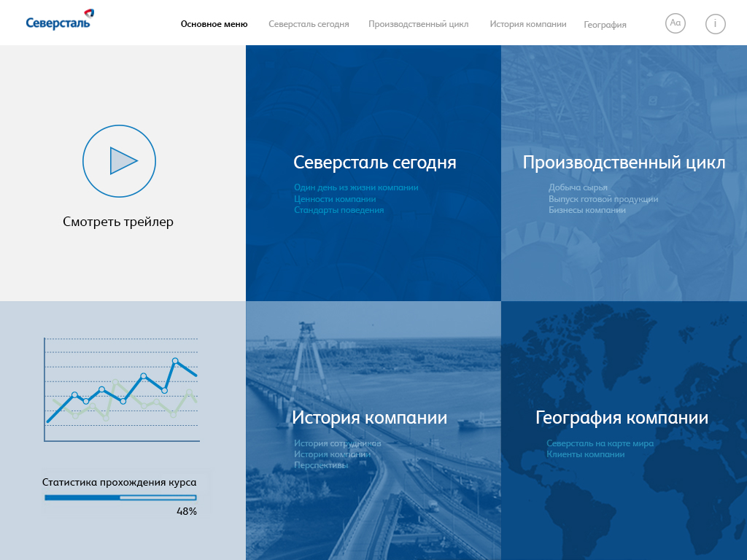747x560 pixels.
Task: Open Один день из жизни компании
Action: pos(356,187)
